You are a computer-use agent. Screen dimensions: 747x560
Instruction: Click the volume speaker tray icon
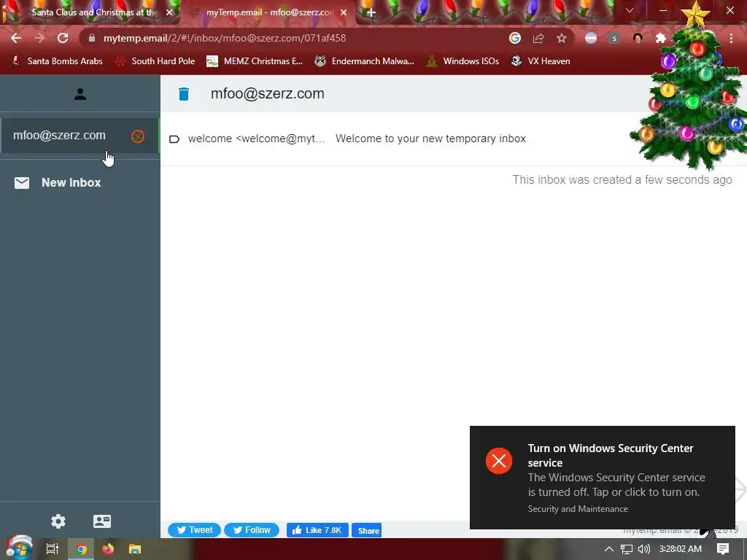[644, 549]
